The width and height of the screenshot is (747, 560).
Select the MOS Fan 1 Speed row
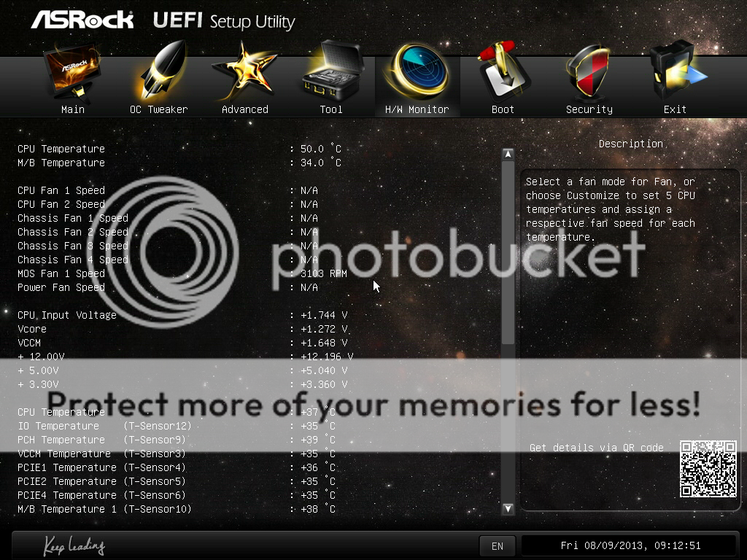(x=182, y=274)
